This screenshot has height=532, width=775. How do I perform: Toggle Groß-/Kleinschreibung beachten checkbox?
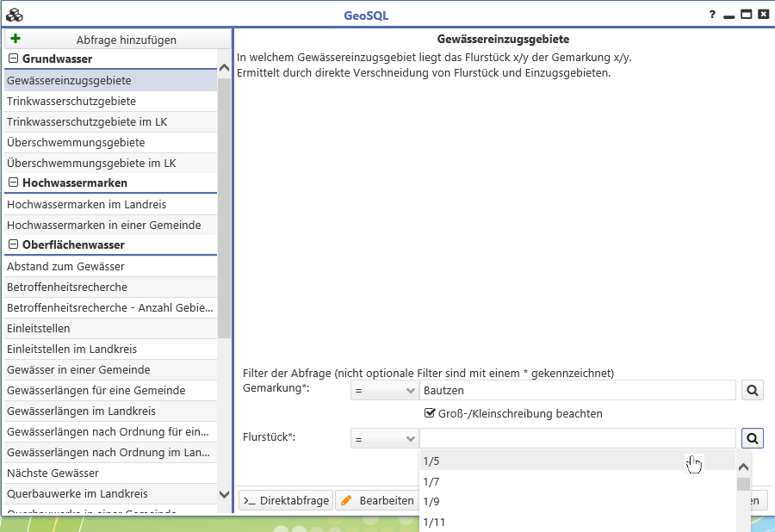coord(430,413)
